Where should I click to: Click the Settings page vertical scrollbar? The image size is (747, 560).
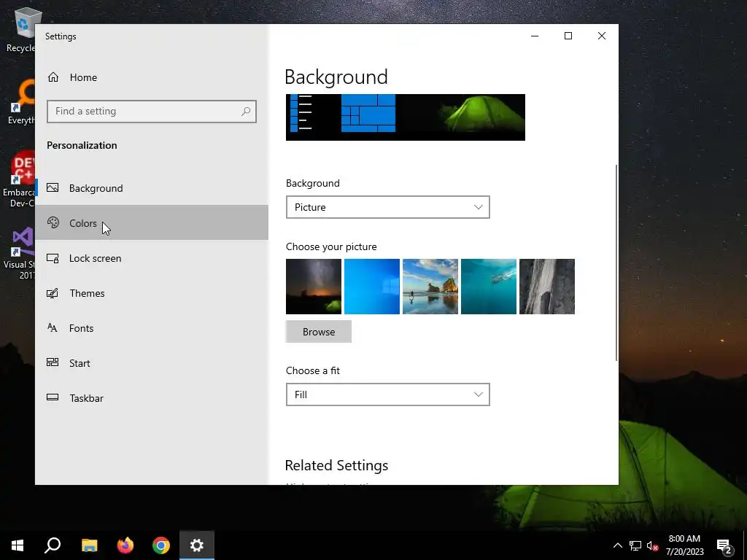coord(616,262)
